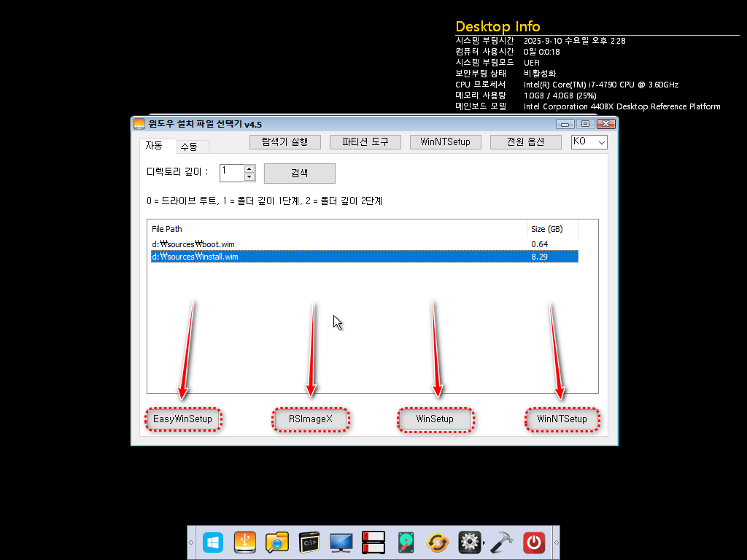Open the blue monitor display icon
747x560 pixels.
(341, 542)
